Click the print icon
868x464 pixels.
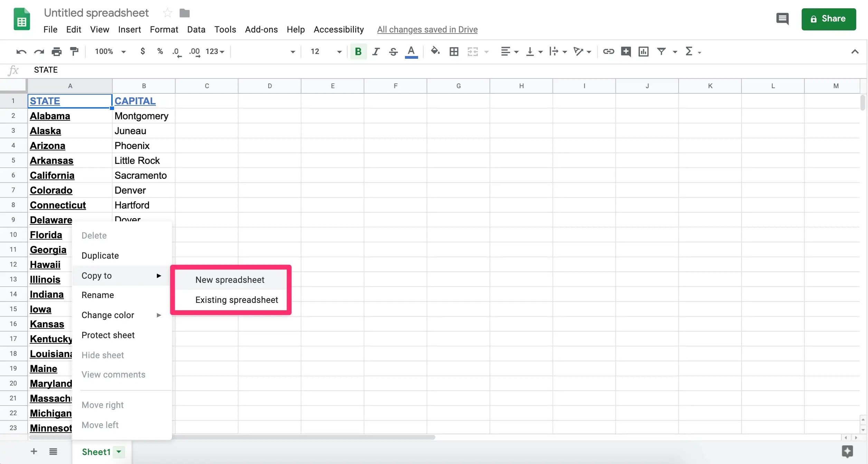(56, 52)
